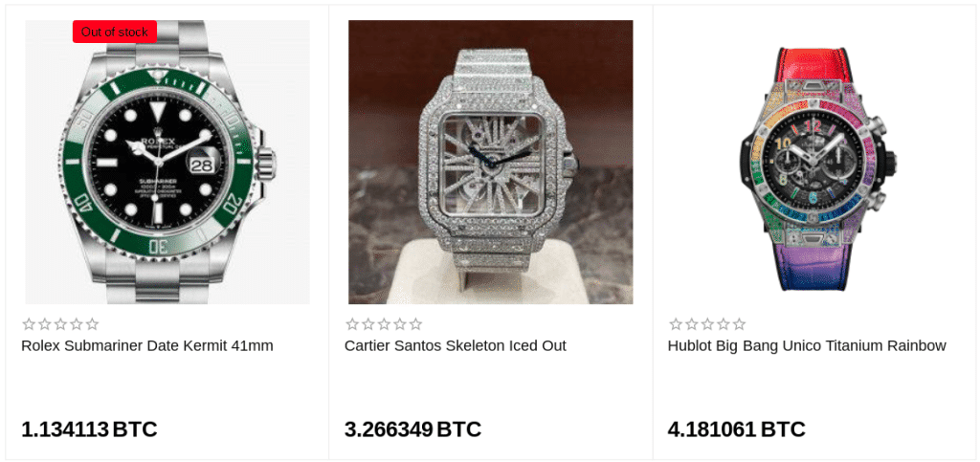
Task: Click the third rating star under Rolex Submariner
Action: click(x=60, y=324)
